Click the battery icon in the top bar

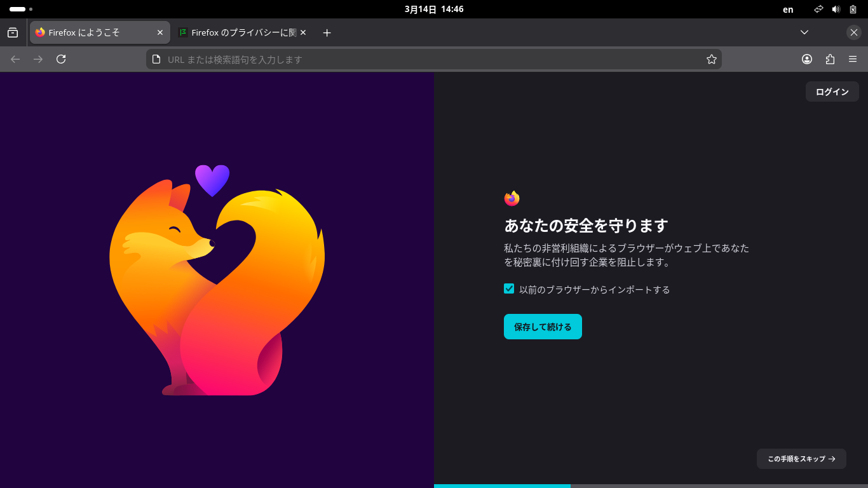tap(853, 10)
